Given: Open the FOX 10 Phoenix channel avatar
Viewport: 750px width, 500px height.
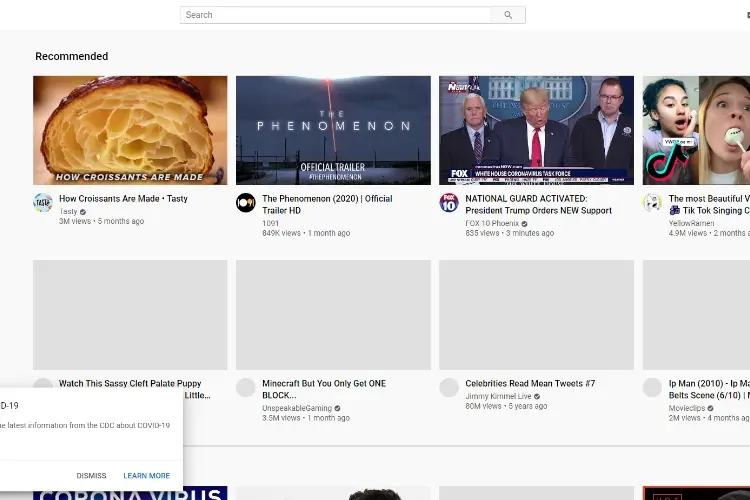Looking at the screenshot, I should 449,202.
